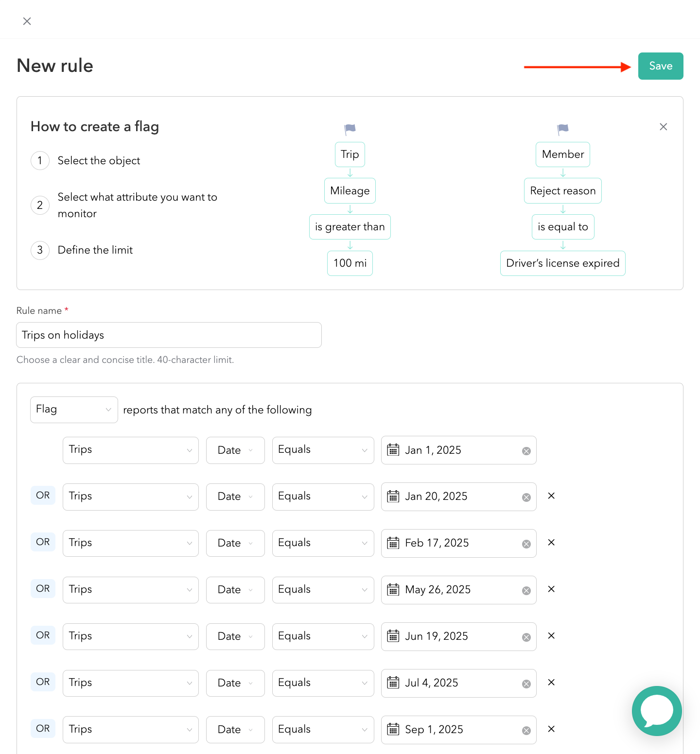Viewport: 700px width, 754px height.
Task: Dismiss the How to create a flag panel
Action: pyautogui.click(x=663, y=127)
